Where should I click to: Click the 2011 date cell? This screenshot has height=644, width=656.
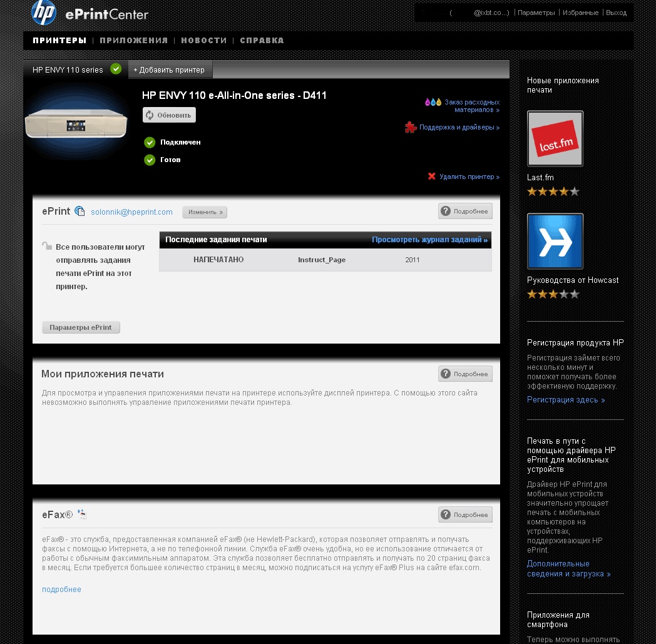412,260
